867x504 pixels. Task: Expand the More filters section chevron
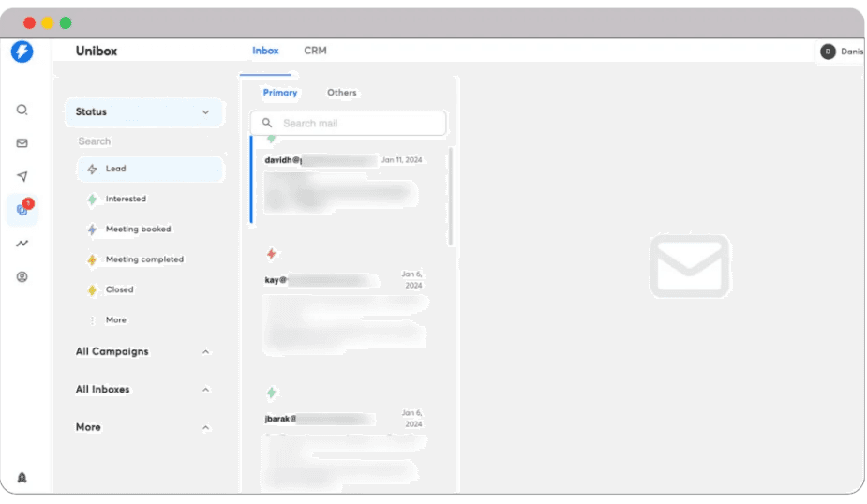point(205,428)
